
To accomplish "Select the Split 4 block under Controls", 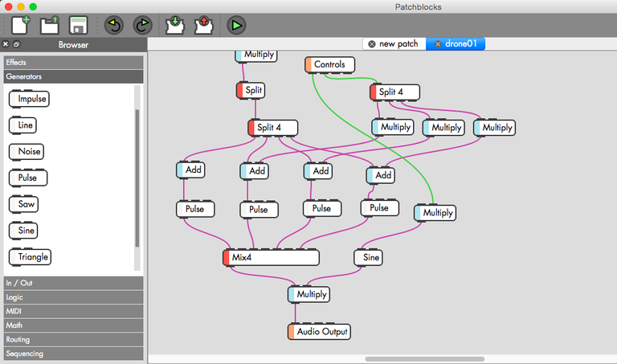I will [394, 92].
